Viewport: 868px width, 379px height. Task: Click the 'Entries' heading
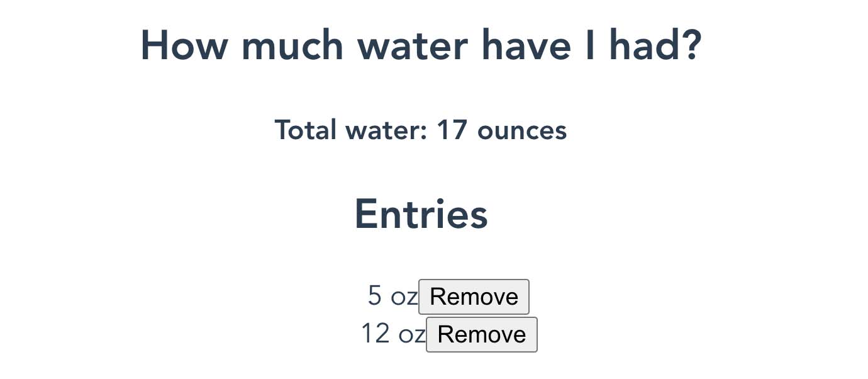tap(421, 213)
